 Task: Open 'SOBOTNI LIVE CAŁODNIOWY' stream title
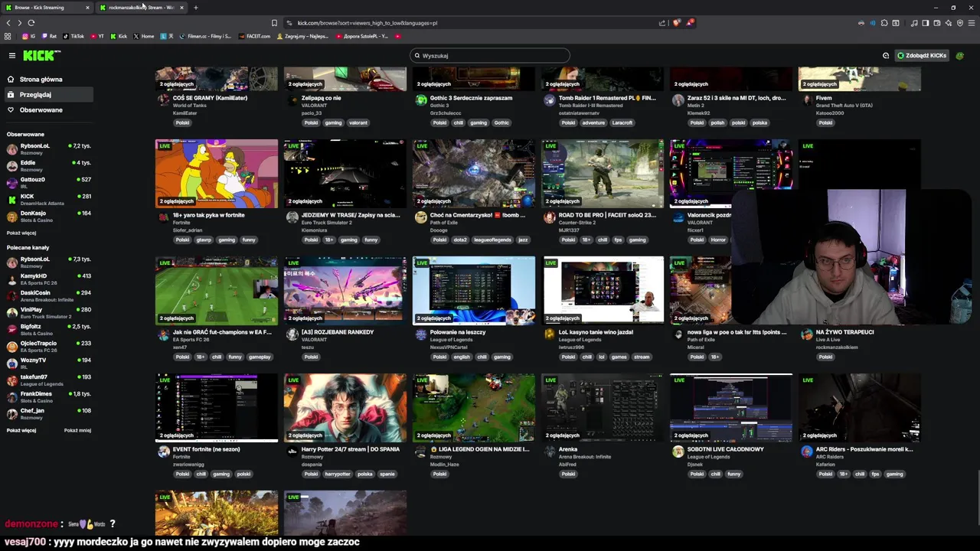pos(725,449)
